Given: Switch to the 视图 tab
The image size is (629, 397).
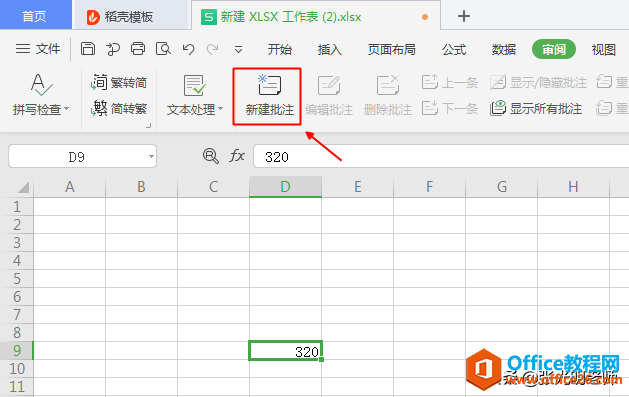Looking at the screenshot, I should click(604, 49).
